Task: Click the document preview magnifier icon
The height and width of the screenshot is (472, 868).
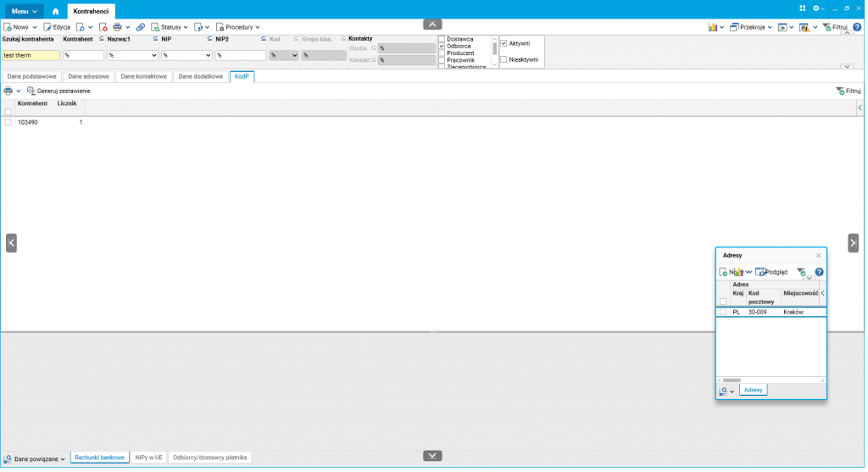Action: click(81, 27)
